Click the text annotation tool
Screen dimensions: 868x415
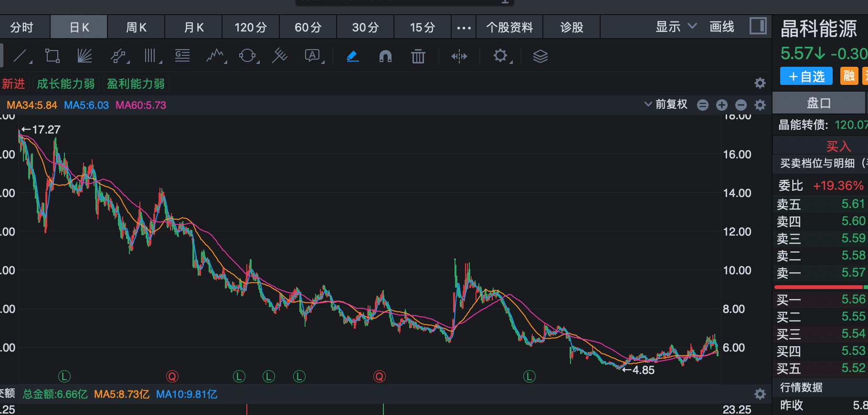tap(312, 56)
